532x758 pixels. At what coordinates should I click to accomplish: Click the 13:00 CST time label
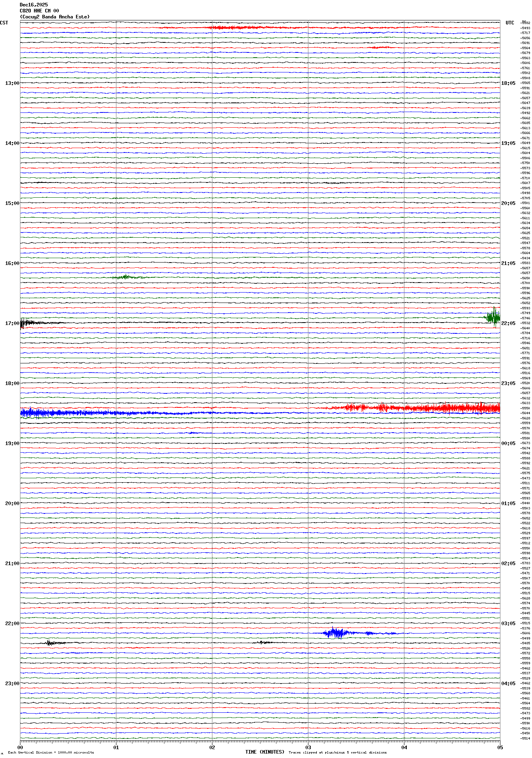[12, 83]
